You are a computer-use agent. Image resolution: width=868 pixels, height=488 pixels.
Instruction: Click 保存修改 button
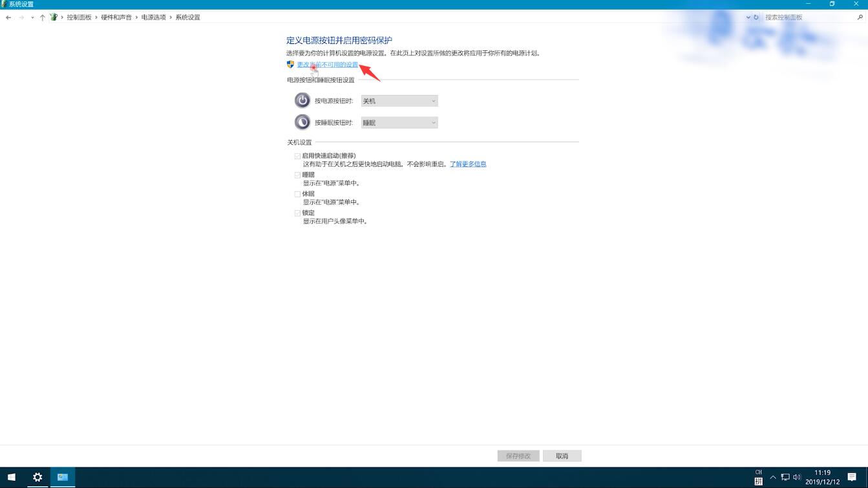(518, 456)
